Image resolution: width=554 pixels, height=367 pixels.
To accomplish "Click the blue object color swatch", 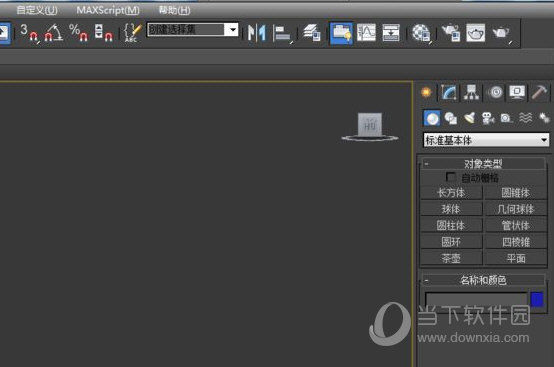I will point(537,300).
